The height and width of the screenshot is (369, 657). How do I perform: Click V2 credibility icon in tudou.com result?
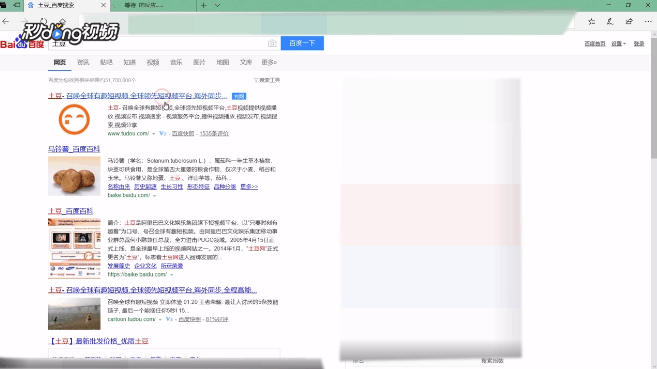[x=163, y=134]
